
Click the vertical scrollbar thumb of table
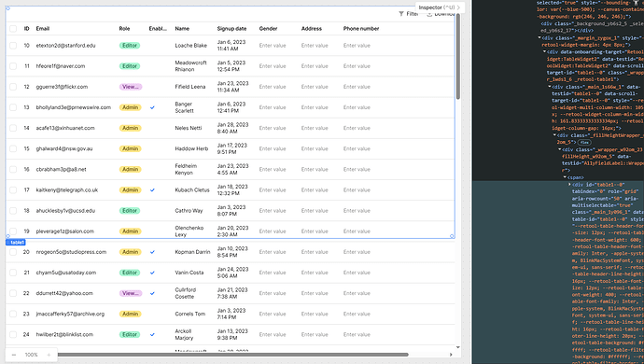click(458, 56)
